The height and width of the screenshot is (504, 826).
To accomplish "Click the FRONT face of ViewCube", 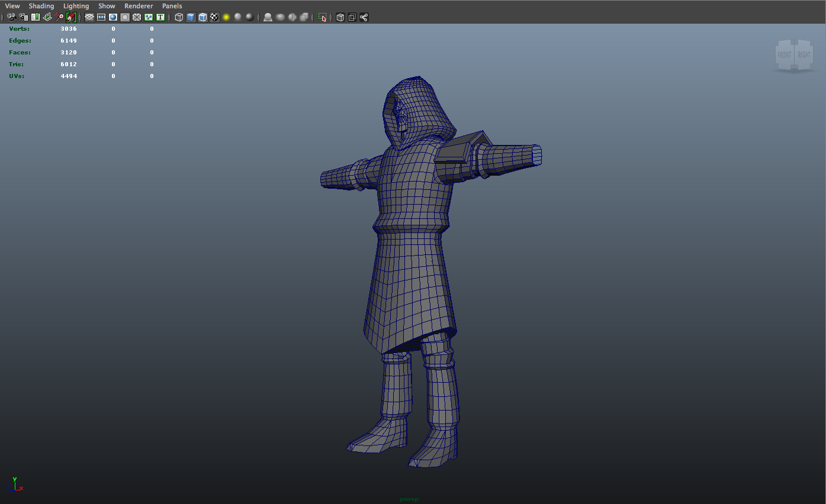I will 784,55.
